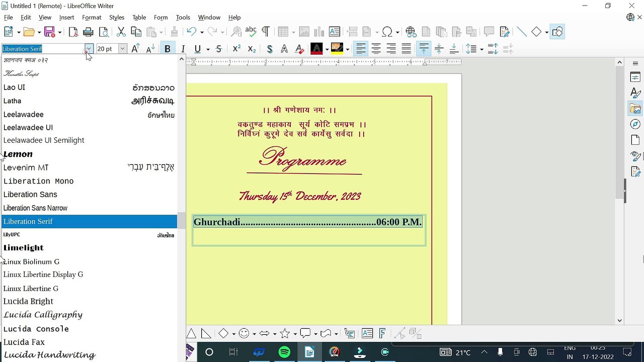The width and height of the screenshot is (644, 362).
Task: Click the Print document icon
Action: 88,32
